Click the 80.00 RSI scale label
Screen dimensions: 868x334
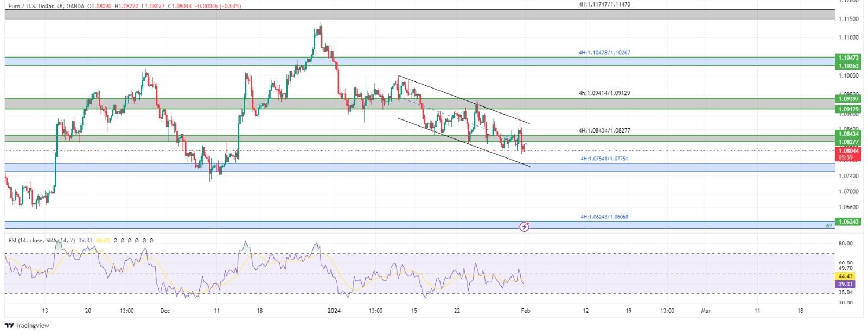coord(845,244)
